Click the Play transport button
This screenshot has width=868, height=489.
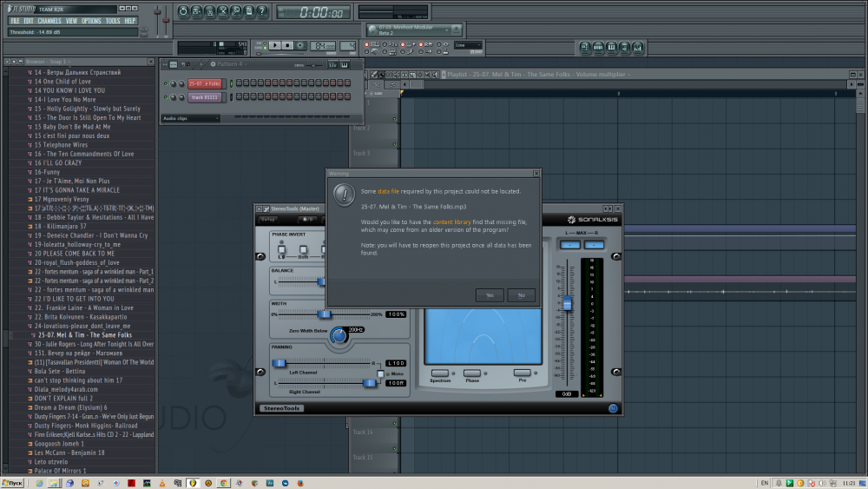point(274,45)
